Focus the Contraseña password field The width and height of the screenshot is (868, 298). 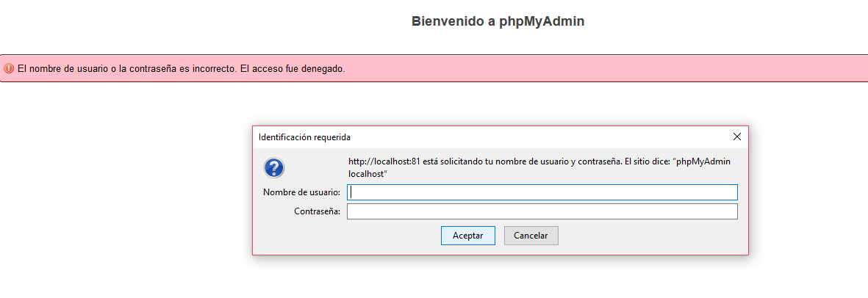tap(542, 211)
